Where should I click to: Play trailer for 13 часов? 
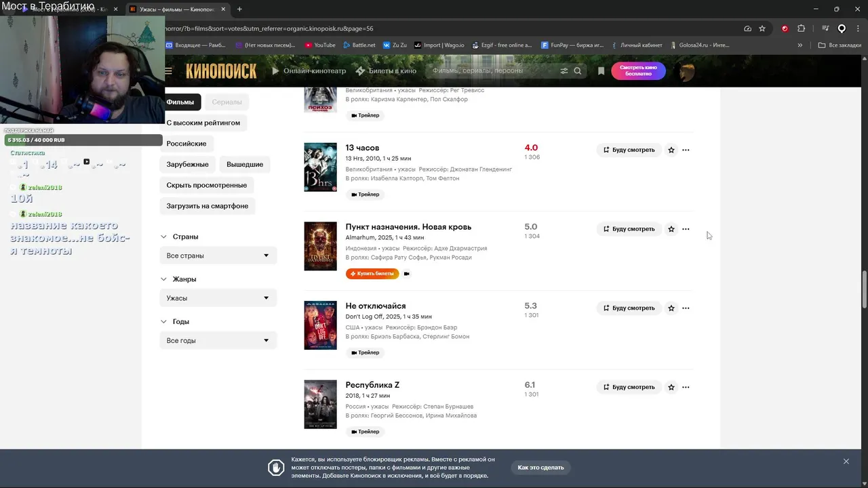click(x=365, y=195)
